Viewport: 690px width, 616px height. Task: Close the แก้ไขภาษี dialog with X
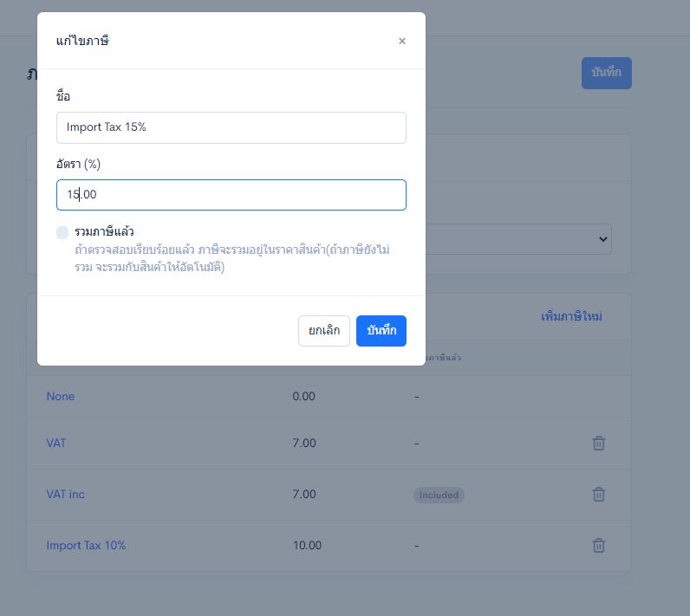pos(401,41)
